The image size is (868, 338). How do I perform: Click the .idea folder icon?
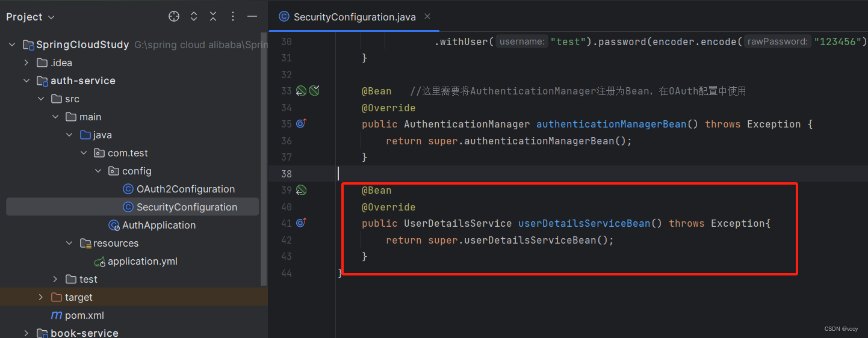42,63
